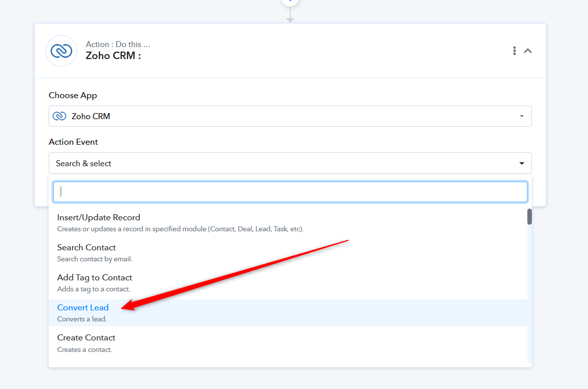The height and width of the screenshot is (389, 588).
Task: Focus the action event search box
Action: 290,192
